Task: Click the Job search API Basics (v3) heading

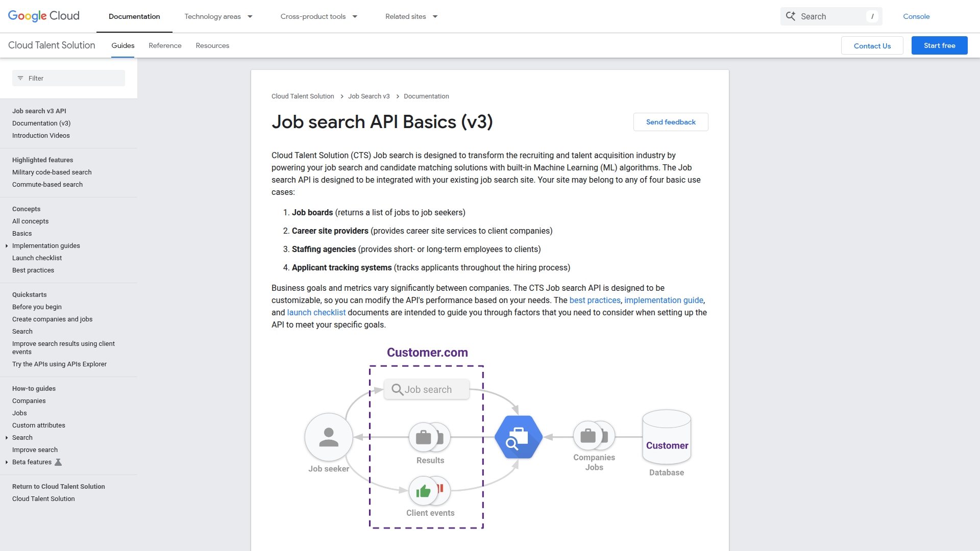Action: click(x=382, y=122)
